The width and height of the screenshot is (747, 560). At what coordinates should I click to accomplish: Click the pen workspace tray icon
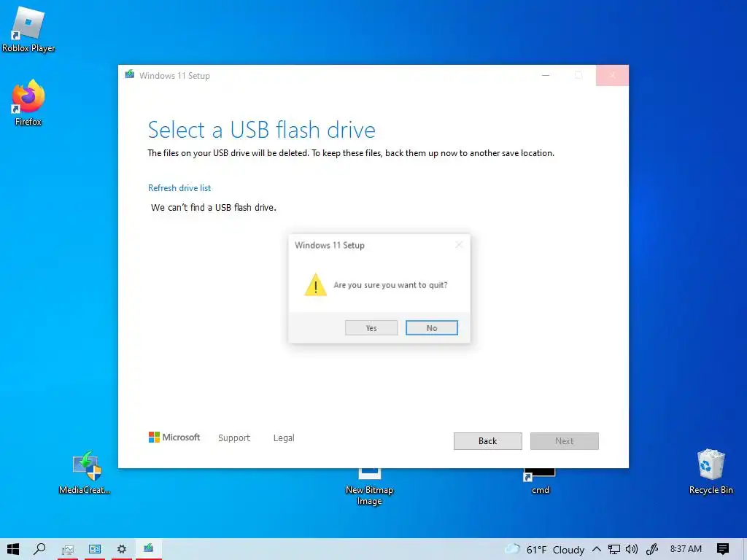tap(651, 549)
